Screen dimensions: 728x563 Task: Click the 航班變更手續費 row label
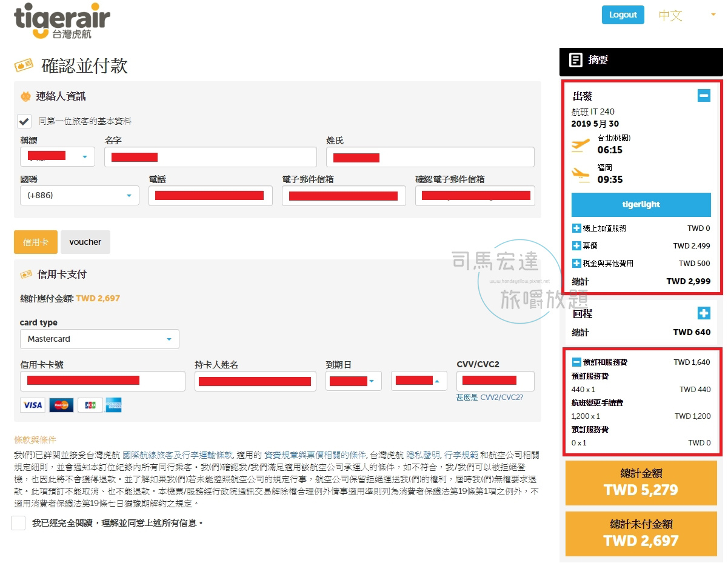click(597, 402)
